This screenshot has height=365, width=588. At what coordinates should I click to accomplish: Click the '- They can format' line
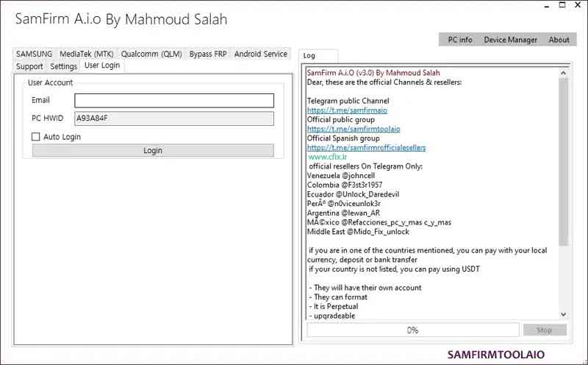[338, 297]
